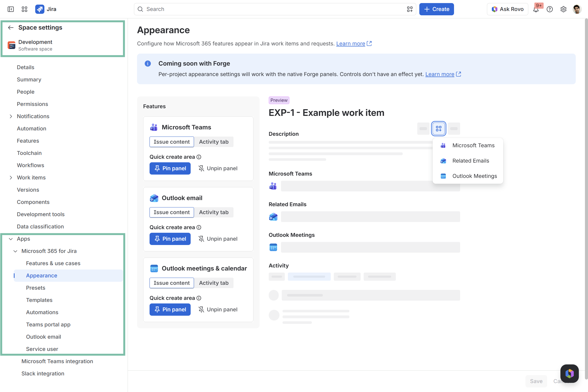Click the info icon in Coming soon banner
Viewport: 588px width, 392px height.
pos(148,64)
